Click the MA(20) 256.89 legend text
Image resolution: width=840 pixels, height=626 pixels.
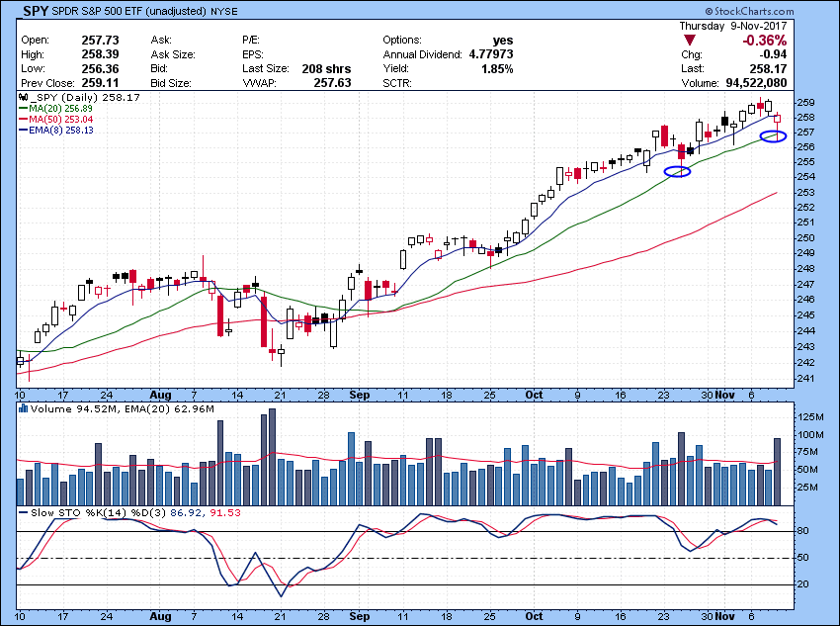point(60,108)
